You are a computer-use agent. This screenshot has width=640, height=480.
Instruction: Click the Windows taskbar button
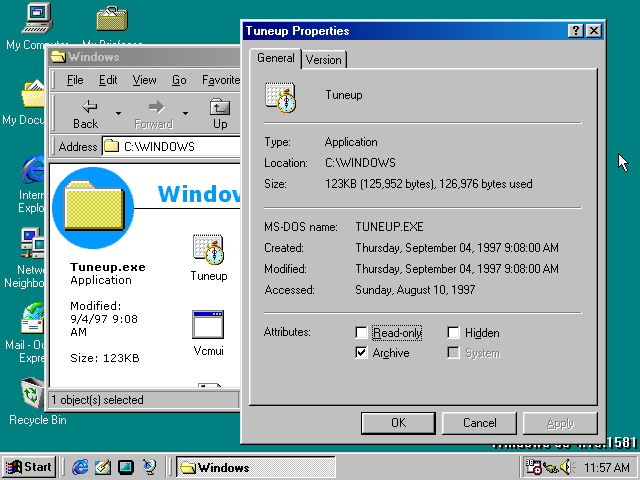256,467
